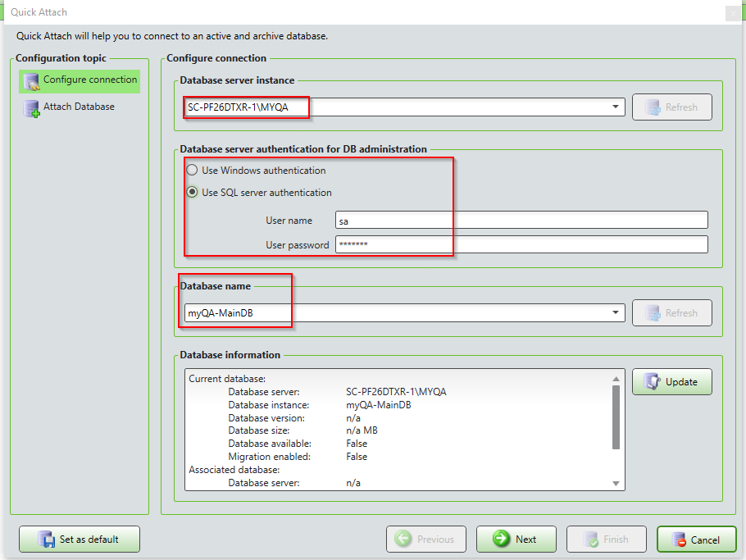Click the 'Database instance:' row label

point(269,405)
